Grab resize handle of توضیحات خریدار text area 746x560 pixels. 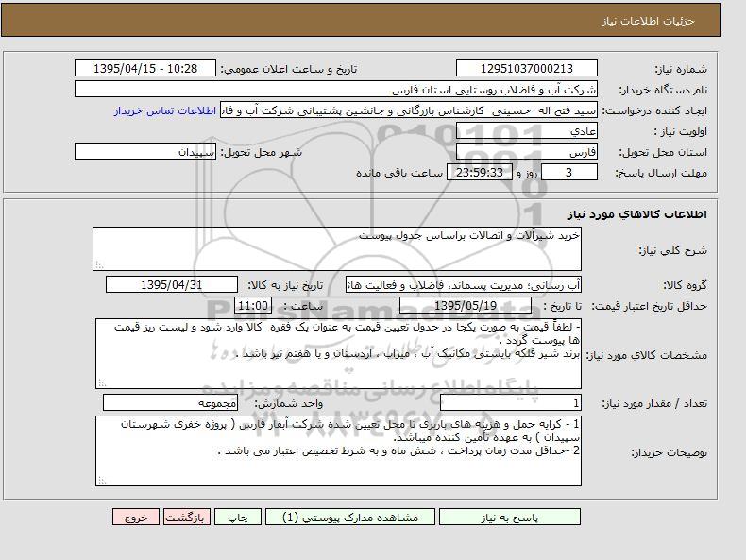tap(102, 481)
